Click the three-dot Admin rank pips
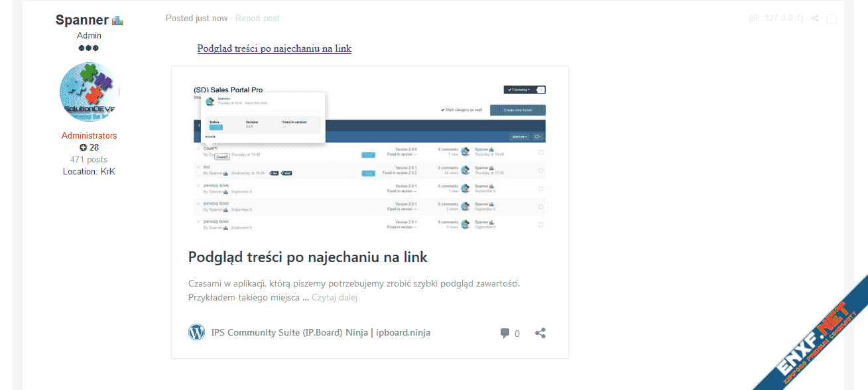The width and height of the screenshot is (868, 390). [88, 48]
